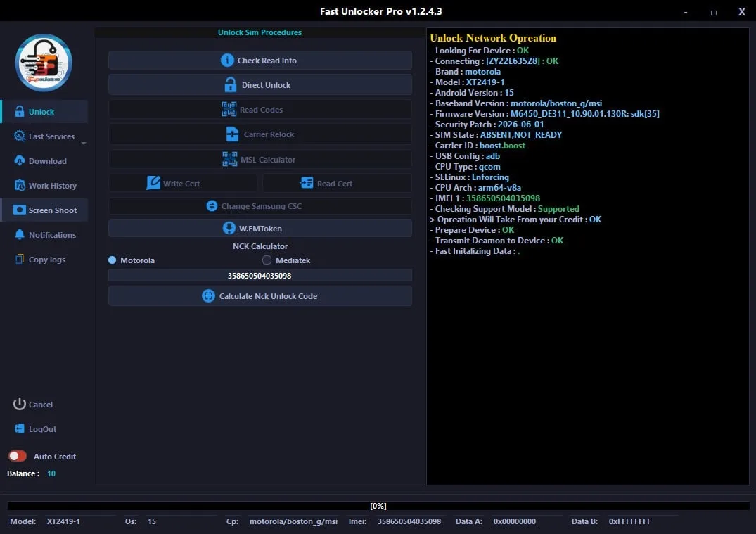The width and height of the screenshot is (756, 534).
Task: Click the Firmware Version log line
Action: coord(544,114)
